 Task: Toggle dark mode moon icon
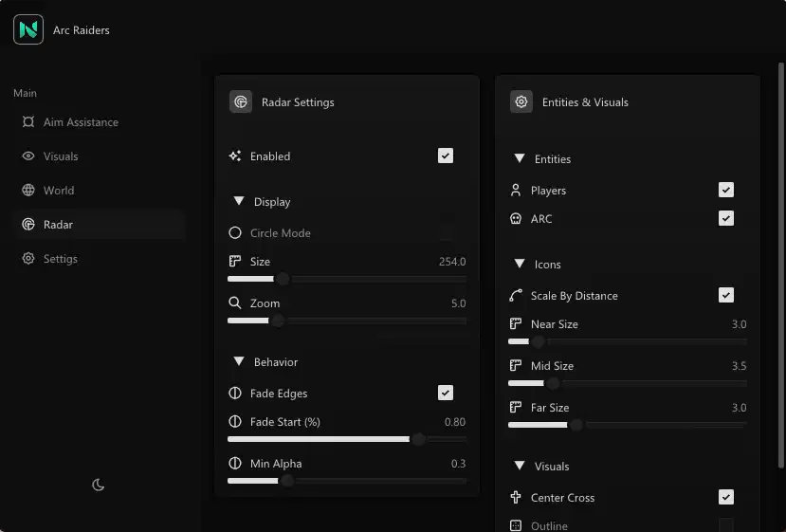(98, 485)
